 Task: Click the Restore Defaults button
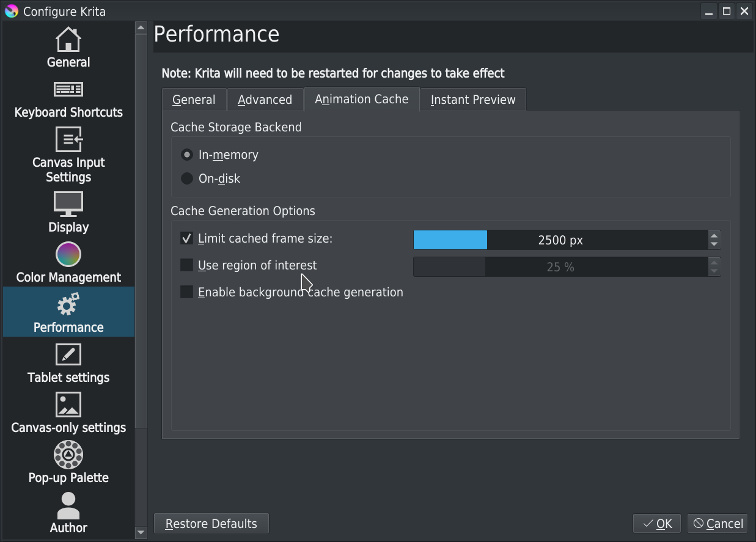211,524
